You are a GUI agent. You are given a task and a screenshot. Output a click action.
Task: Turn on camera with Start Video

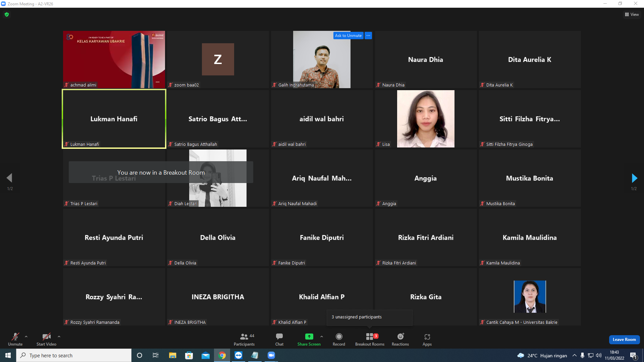(x=46, y=339)
